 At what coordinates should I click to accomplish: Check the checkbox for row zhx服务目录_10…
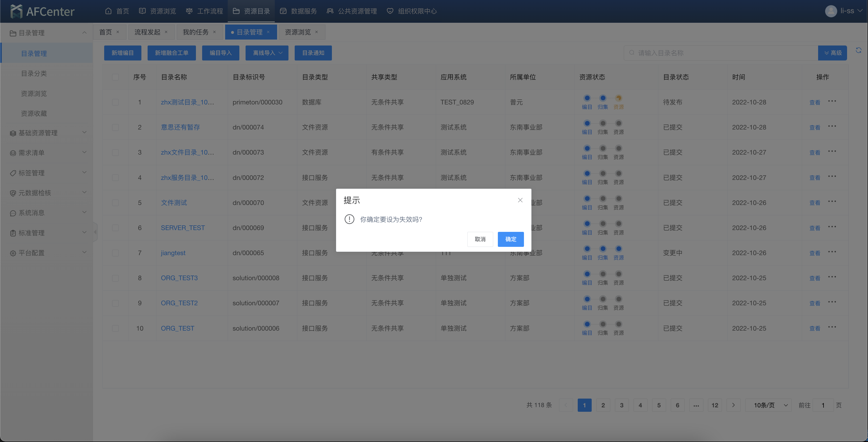coord(115,178)
